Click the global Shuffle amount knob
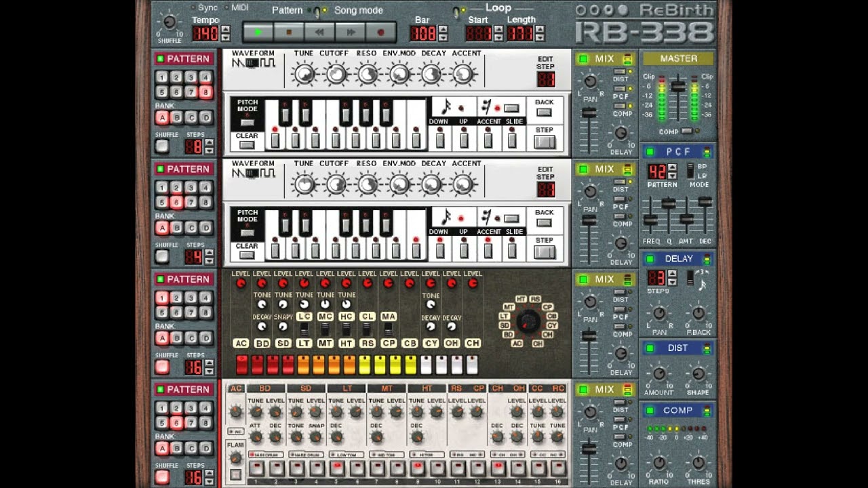Image resolution: width=868 pixels, height=488 pixels. click(x=170, y=23)
